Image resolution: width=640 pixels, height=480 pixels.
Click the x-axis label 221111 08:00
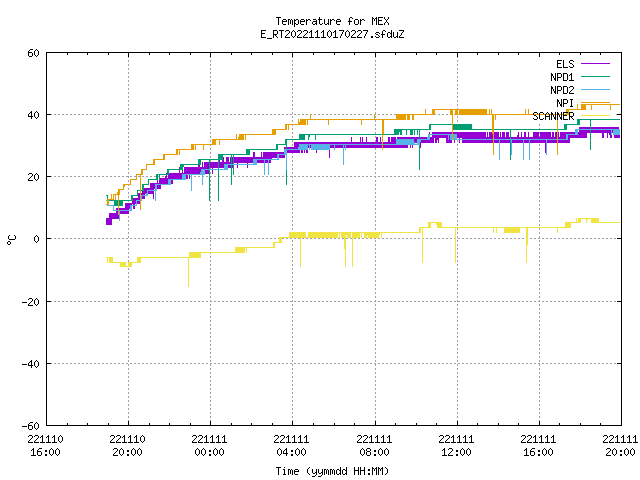[x=374, y=446]
